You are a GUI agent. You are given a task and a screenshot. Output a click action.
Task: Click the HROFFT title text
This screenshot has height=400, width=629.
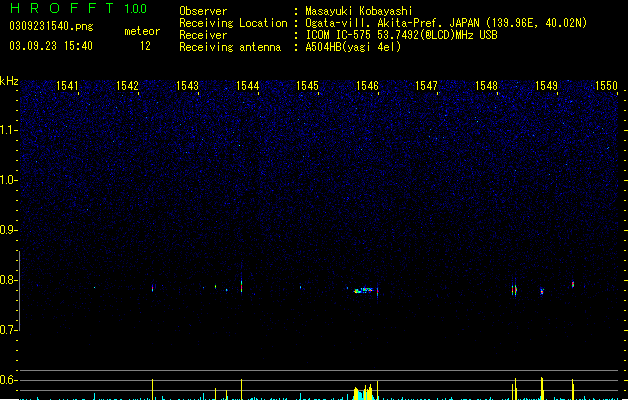(62, 8)
